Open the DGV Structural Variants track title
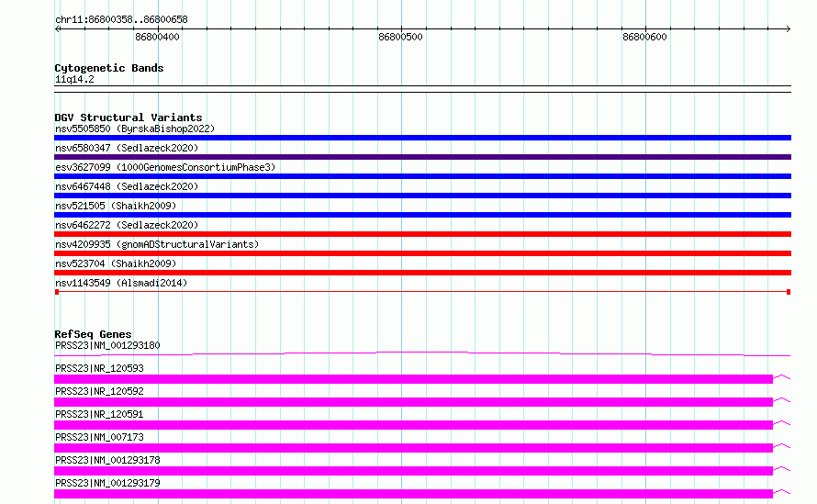Viewport: 817px width, 504px height. tap(129, 118)
